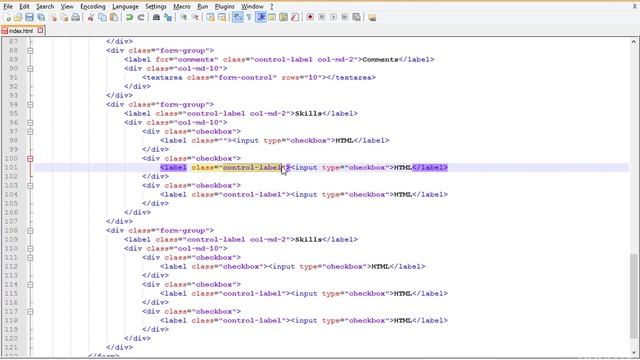The width and height of the screenshot is (640, 360).
Task: Collapse the fold marker on line 103
Action: pos(30,185)
